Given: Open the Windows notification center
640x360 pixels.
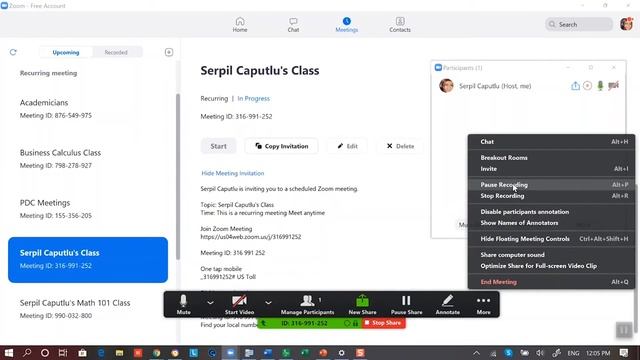Looking at the screenshot, I should click(x=624, y=353).
